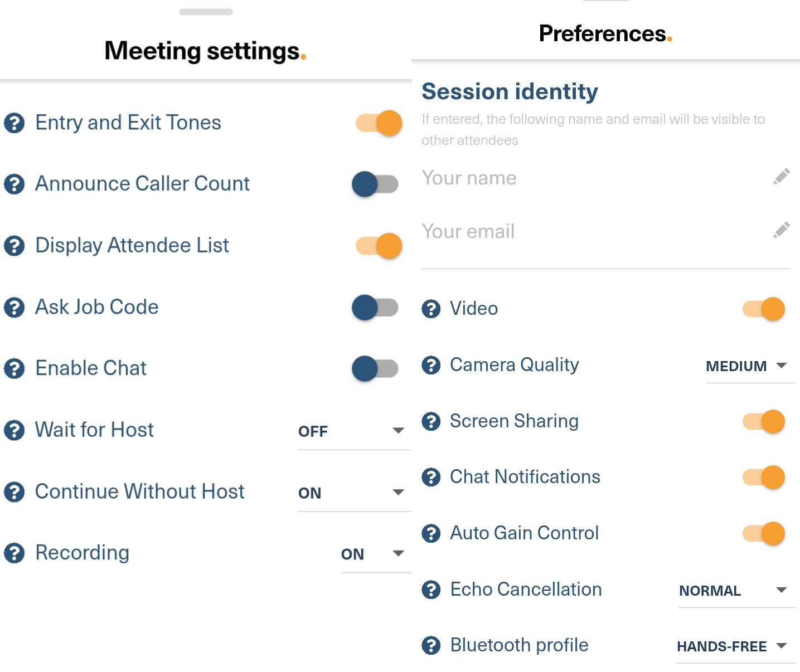Disable the Video toggle

(x=764, y=309)
